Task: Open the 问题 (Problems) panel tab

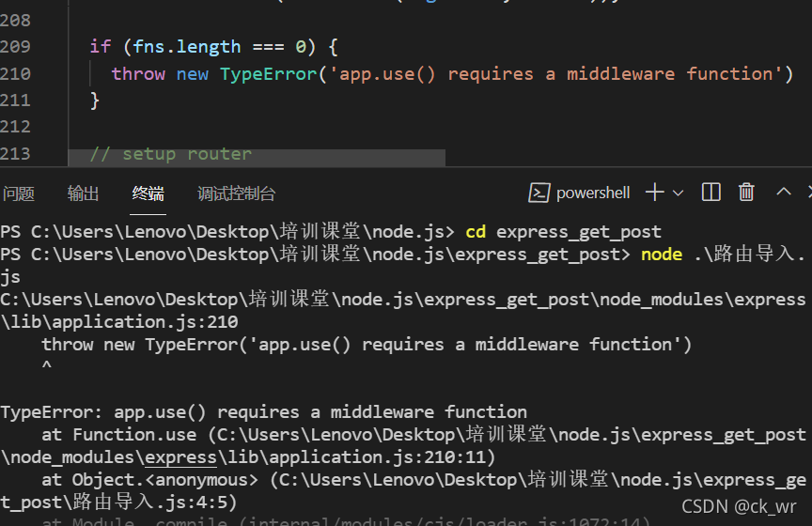Action: point(19,193)
